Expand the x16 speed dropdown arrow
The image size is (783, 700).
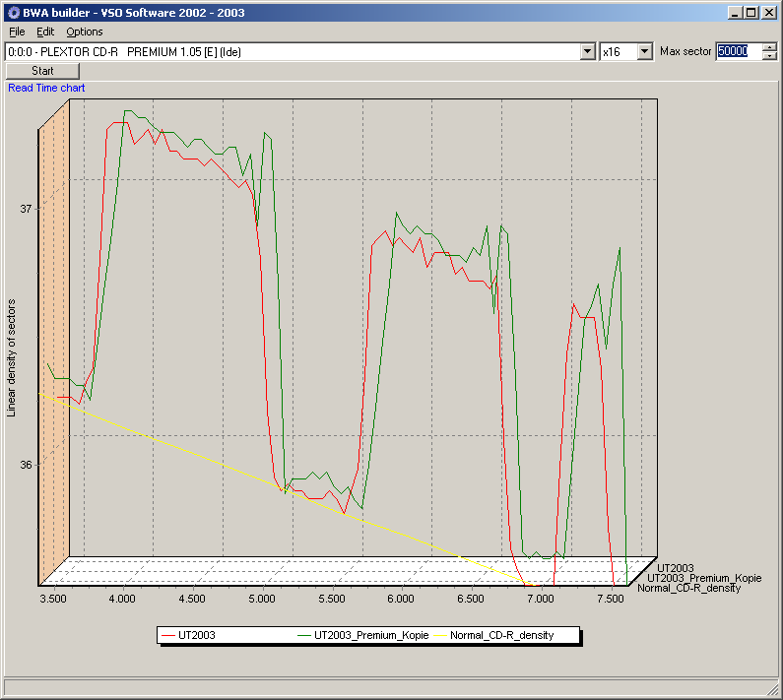click(645, 51)
